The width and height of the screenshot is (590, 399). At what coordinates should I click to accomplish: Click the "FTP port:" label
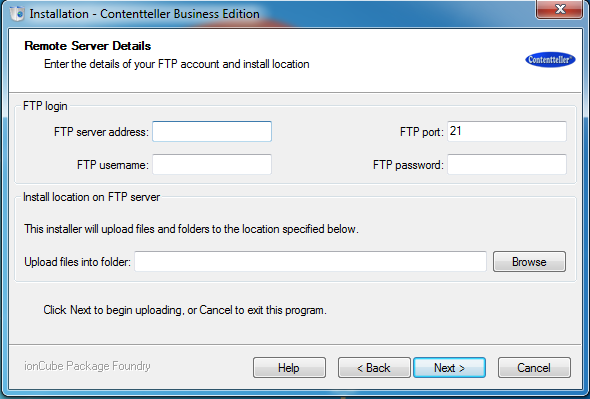[x=422, y=132]
